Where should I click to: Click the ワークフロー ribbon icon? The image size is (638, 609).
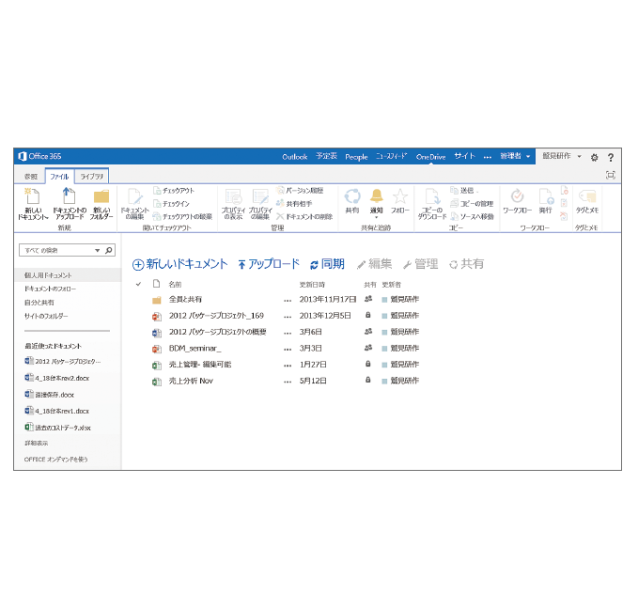pyautogui.click(x=517, y=201)
